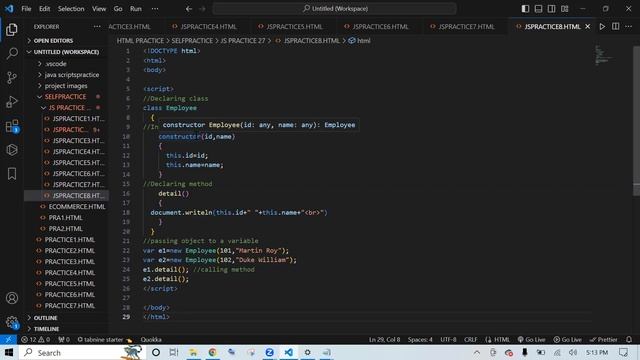Show errors and warnings count
Viewport: 640px width, 360px height.
pos(36,340)
